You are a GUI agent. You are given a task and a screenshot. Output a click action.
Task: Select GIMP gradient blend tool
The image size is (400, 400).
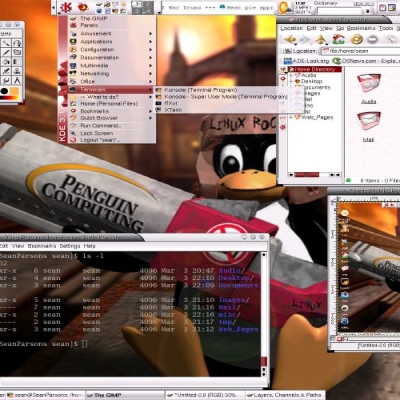pos(17,62)
